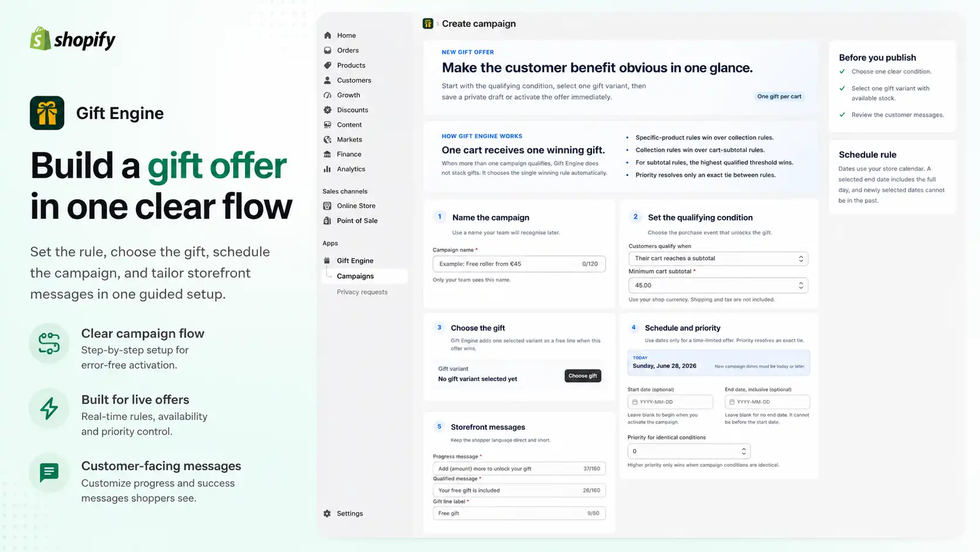Click the End date input field
Image resolution: width=980 pixels, height=552 pixels.
pyautogui.click(x=767, y=402)
